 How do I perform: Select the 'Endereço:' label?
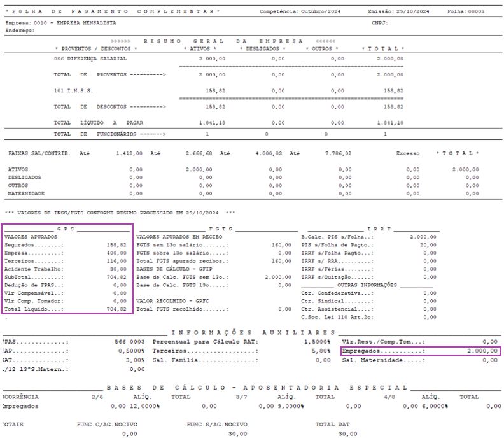click(20, 31)
